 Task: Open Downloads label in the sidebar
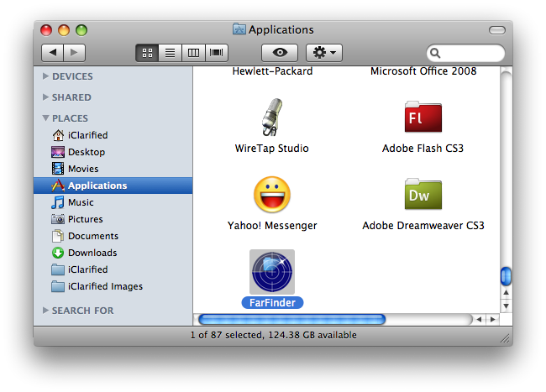(92, 253)
